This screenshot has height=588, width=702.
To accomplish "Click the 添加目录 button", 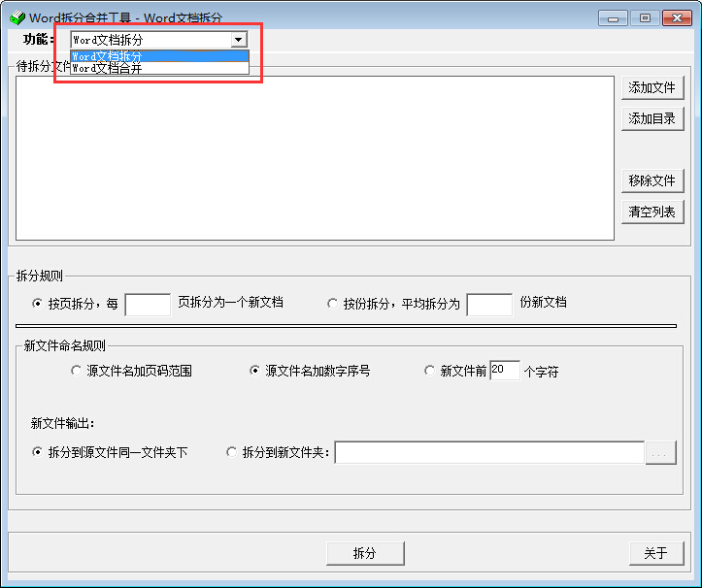I will 652,119.
